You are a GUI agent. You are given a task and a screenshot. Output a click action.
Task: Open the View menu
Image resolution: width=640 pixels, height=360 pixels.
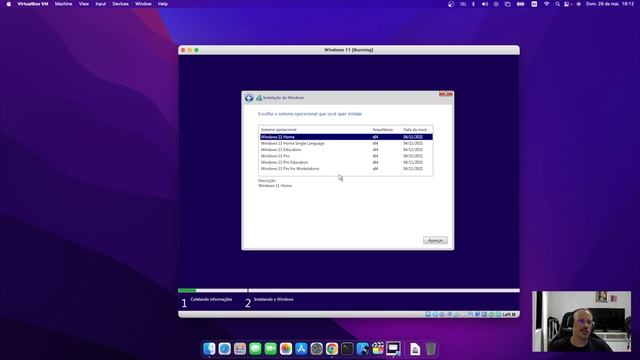point(84,4)
